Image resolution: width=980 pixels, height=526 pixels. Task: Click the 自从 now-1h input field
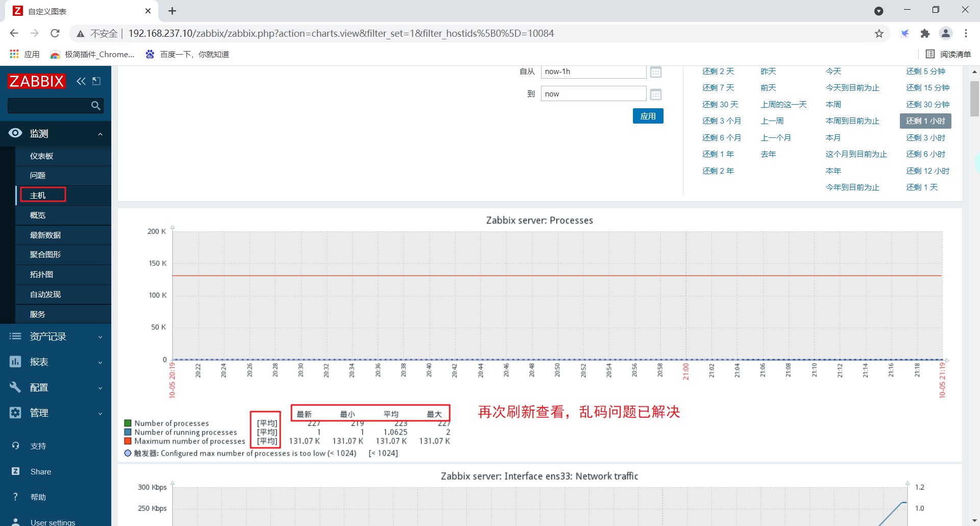(594, 71)
